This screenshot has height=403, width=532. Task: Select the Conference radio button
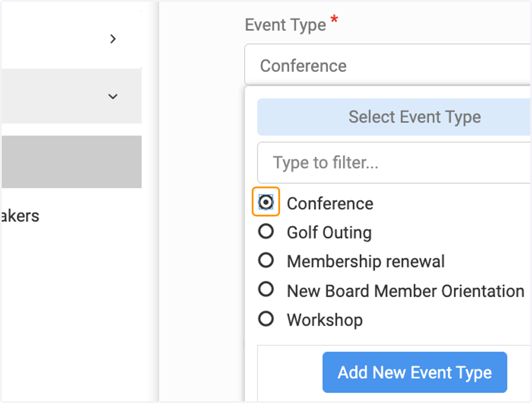[x=266, y=202]
